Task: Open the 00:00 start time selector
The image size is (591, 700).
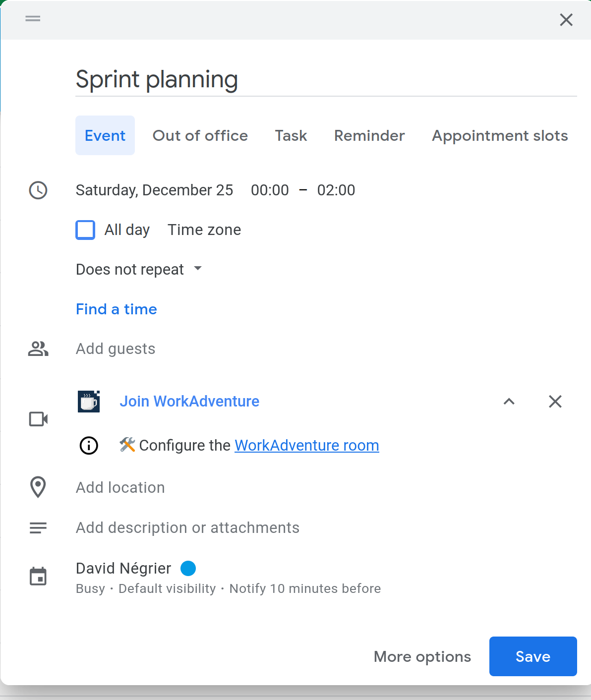Action: tap(269, 190)
